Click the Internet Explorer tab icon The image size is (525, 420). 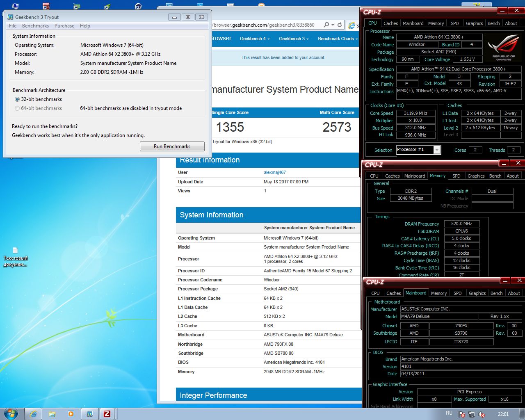point(352,25)
